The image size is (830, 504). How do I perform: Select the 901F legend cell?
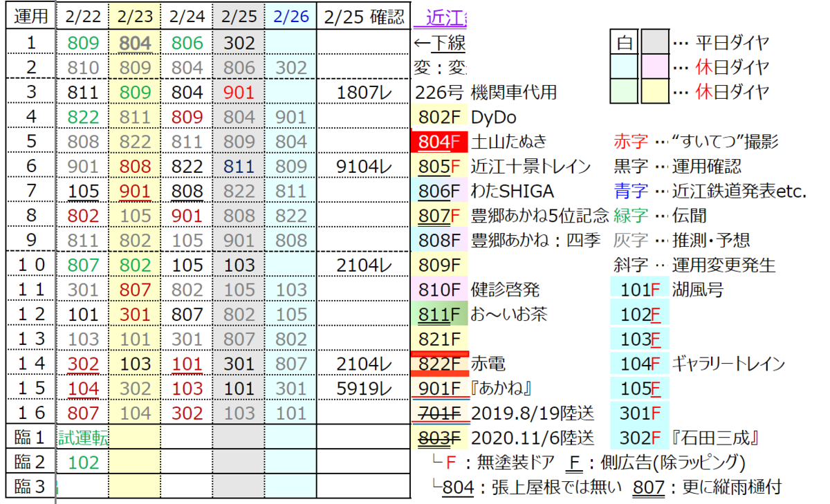point(439,388)
